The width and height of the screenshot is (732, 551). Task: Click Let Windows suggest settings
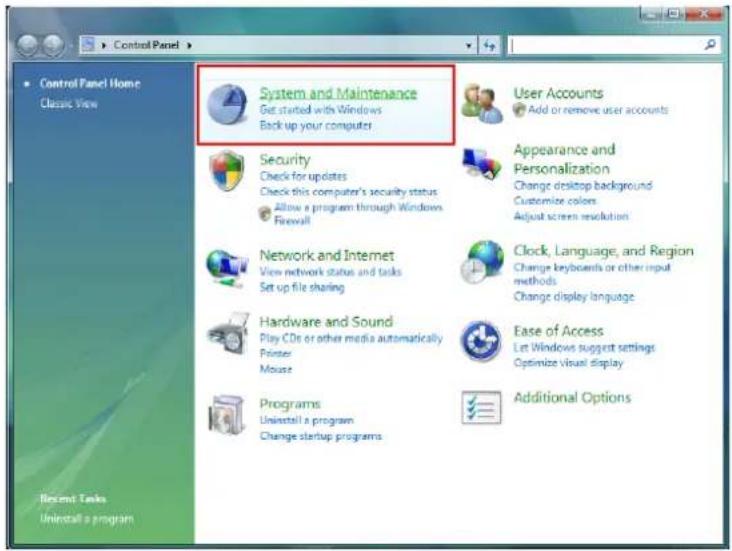click(584, 347)
